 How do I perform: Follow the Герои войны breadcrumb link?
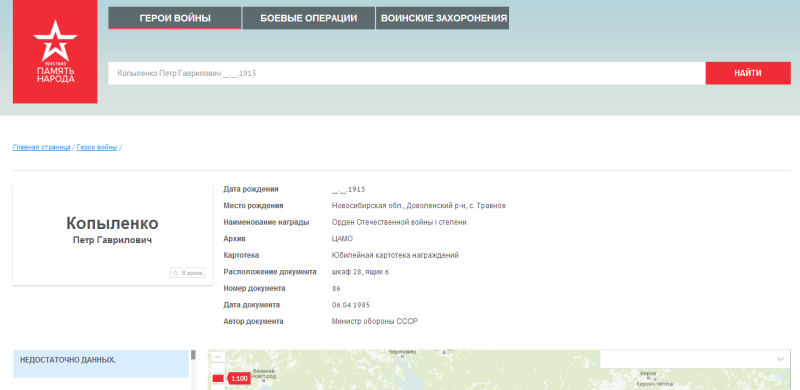(97, 148)
